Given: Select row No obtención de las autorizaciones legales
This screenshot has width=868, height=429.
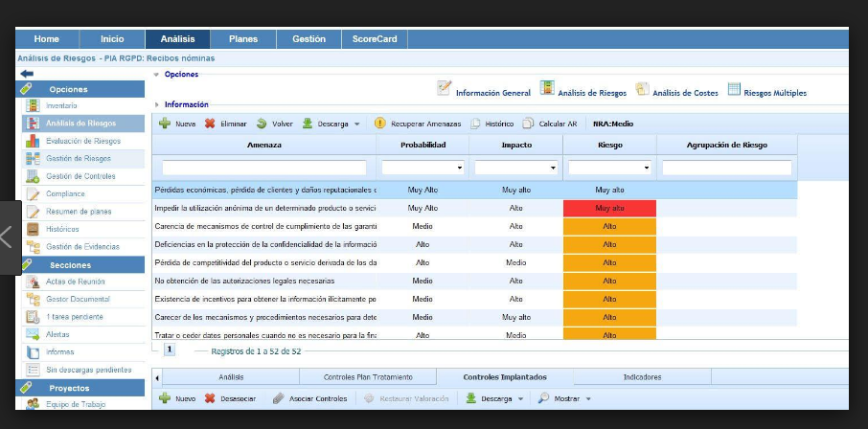Looking at the screenshot, I should coord(474,282).
